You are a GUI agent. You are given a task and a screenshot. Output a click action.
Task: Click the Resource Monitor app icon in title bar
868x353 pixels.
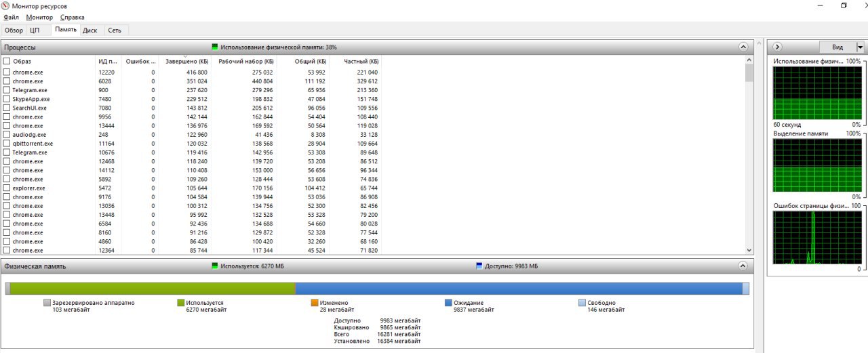pyautogui.click(x=6, y=5)
